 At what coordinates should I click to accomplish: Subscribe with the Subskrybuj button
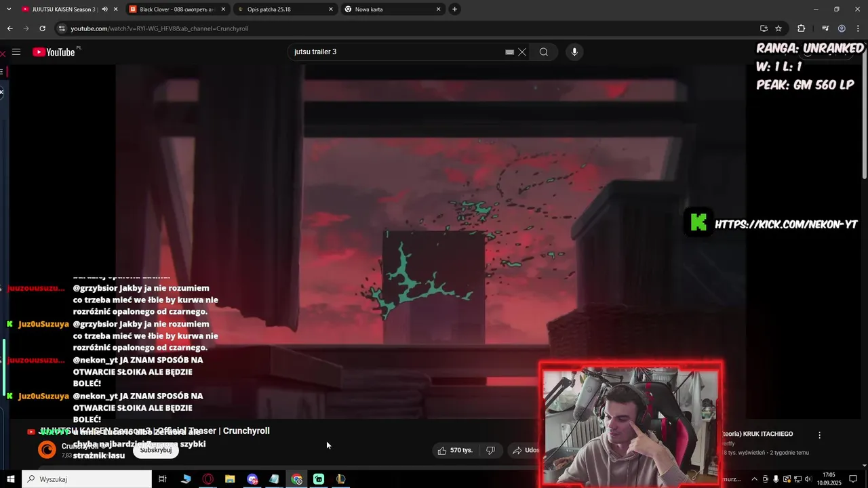(156, 450)
